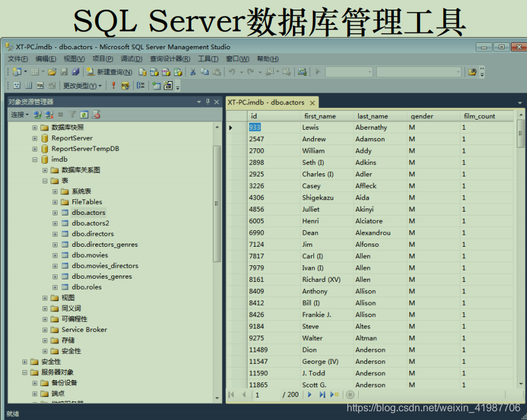Image resolution: width=527 pixels, height=420 pixels.
Task: Click the Database Engine Query icon
Action: click(143, 72)
